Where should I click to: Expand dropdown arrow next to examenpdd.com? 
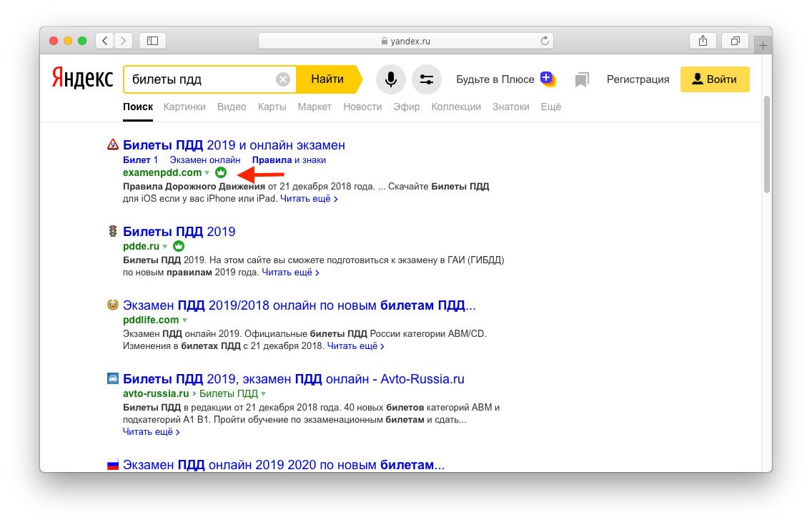click(x=207, y=173)
